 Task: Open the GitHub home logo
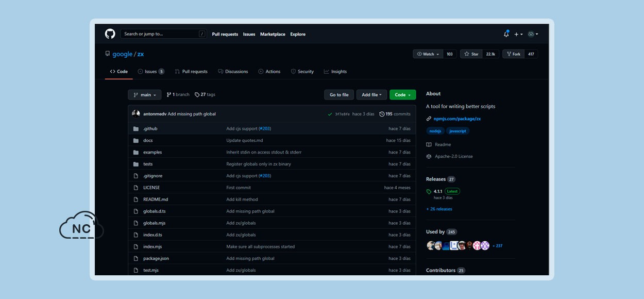point(110,34)
